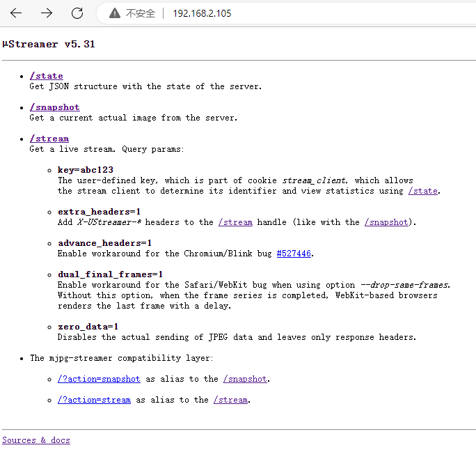Open the /snapshot link after 'alias to the'
Viewport: 476px width, 466px height.
(x=245, y=379)
